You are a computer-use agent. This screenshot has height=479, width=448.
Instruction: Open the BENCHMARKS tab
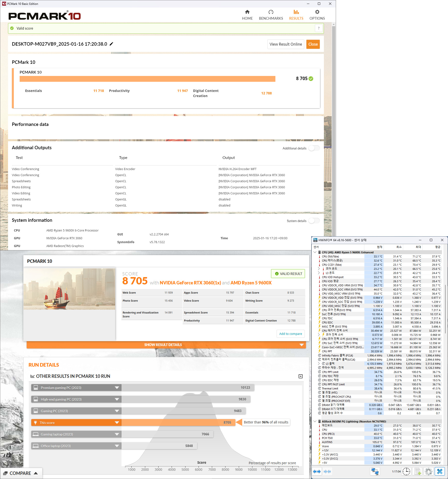pyautogui.click(x=271, y=15)
